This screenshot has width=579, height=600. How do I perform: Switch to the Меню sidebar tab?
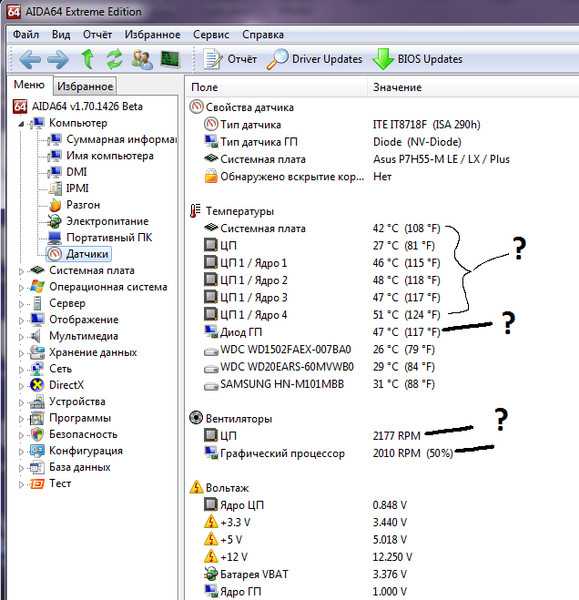tap(29, 85)
